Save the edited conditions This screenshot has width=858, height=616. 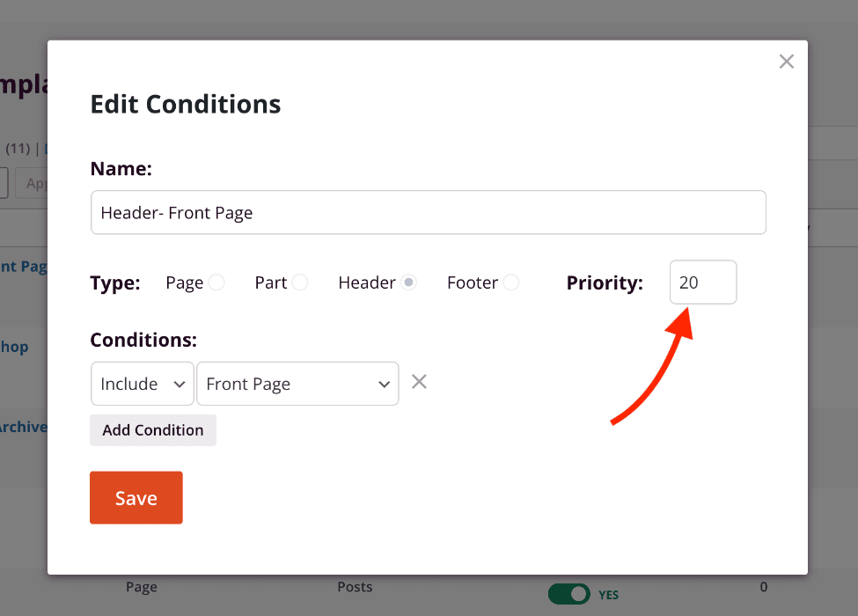click(136, 498)
